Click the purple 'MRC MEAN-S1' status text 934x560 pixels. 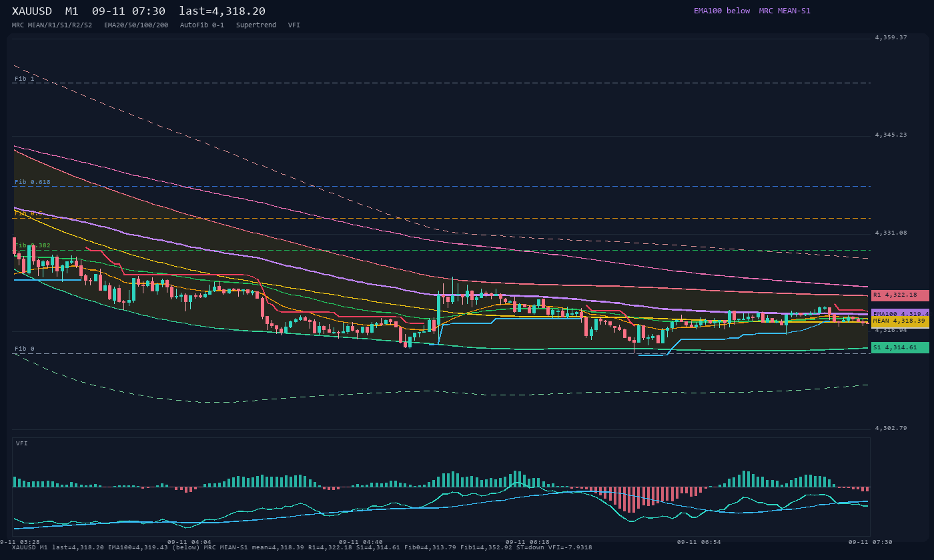click(785, 11)
